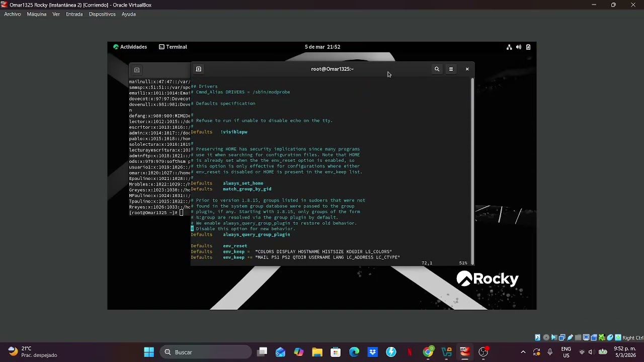644x362 pixels.
Task: Open Windows volume tray icon
Action: [591, 352]
